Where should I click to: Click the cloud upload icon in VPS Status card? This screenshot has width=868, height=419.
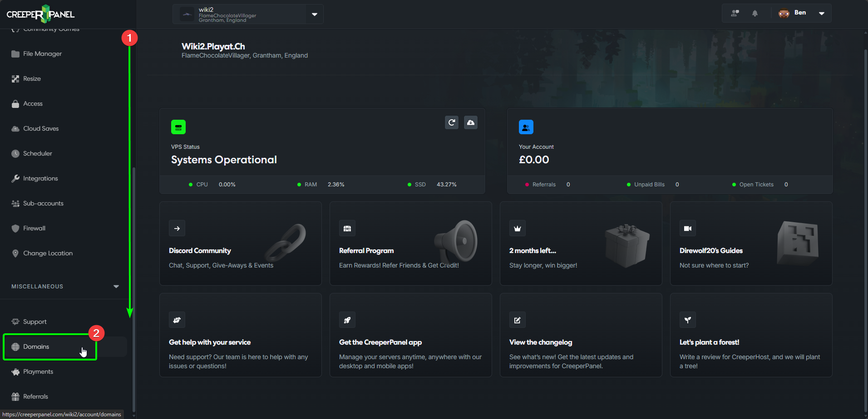pos(470,122)
